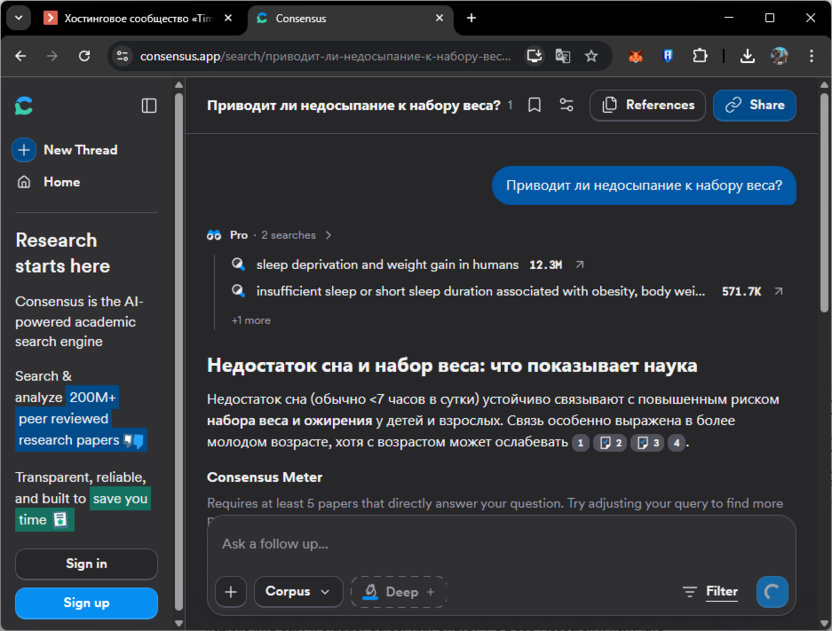Viewport: 832px width, 631px height.
Task: Close the Хостинговое сообщество tab
Action: [228, 18]
